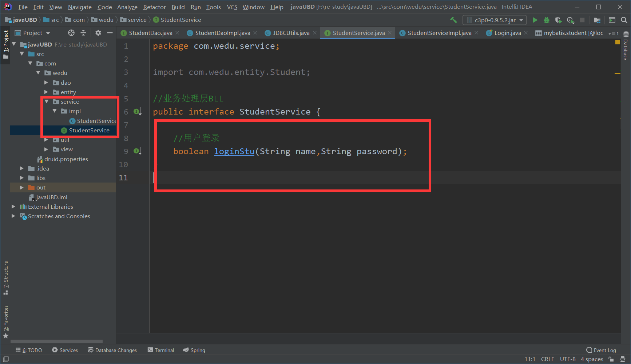Expand the libs folder

[x=22, y=178]
